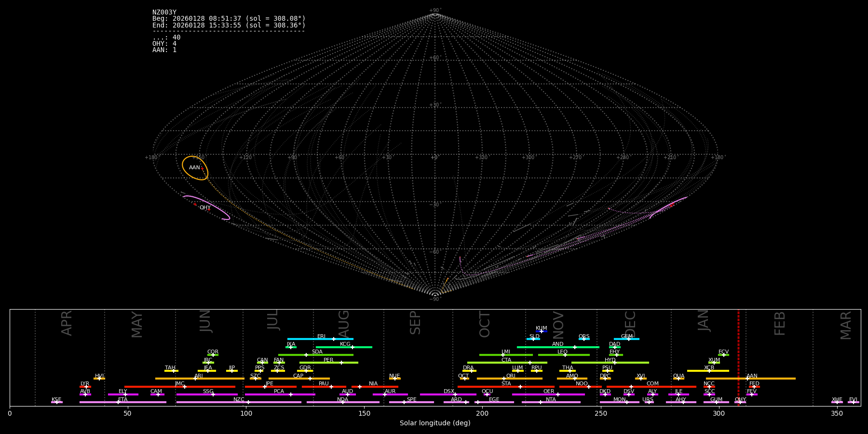
Task: Click the AAN radiant label on sky map
Action: [x=194, y=168]
